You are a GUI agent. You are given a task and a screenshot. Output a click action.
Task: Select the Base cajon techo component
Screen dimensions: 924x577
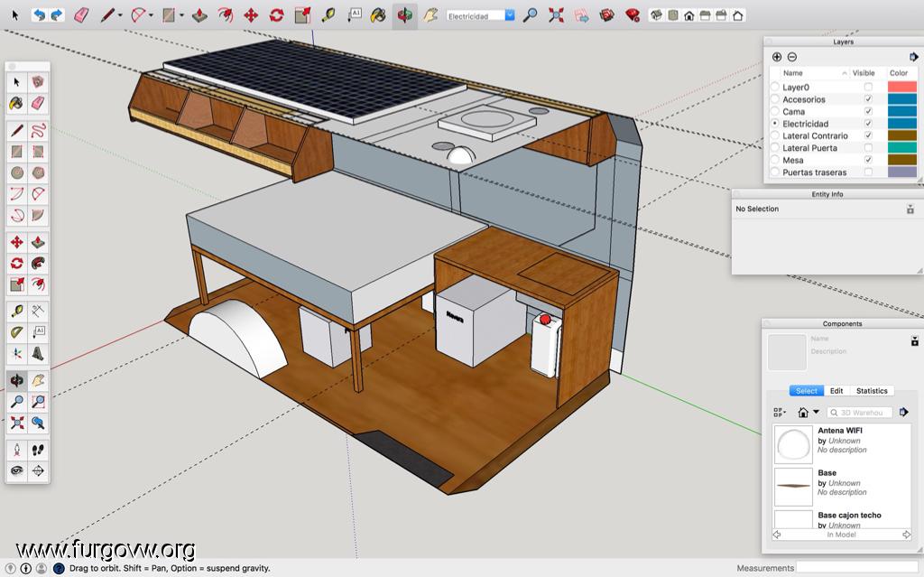click(x=842, y=518)
